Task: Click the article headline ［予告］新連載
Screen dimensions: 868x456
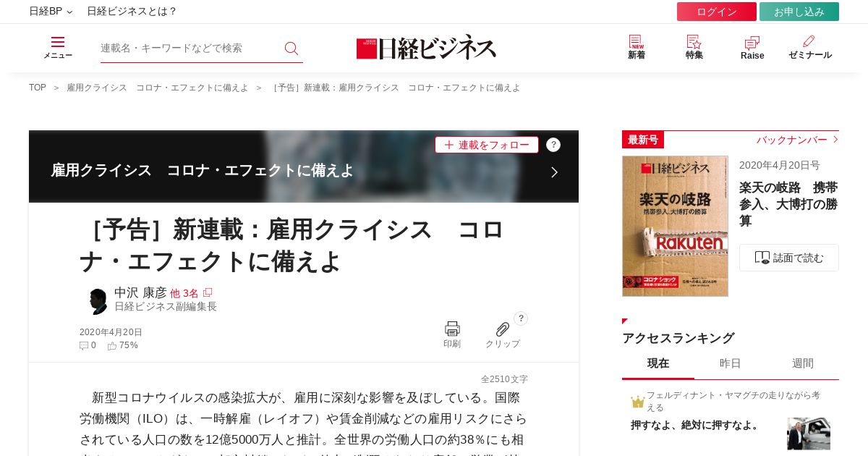Action: click(292, 245)
